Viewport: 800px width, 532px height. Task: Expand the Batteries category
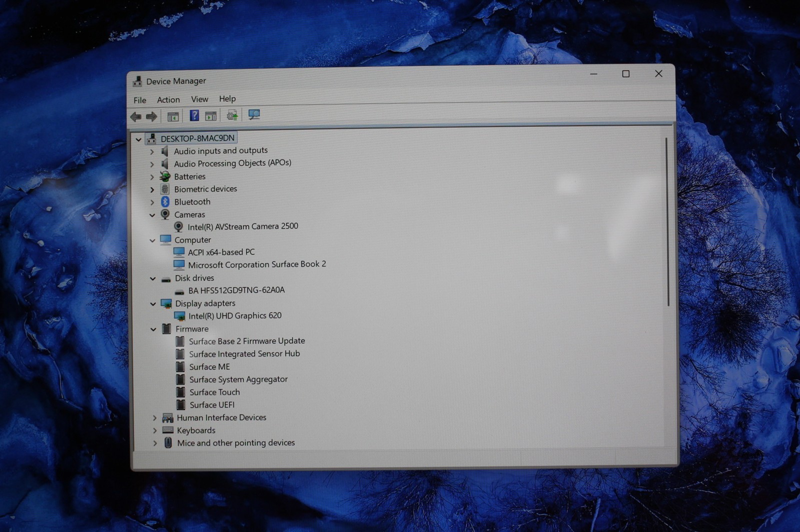pyautogui.click(x=152, y=177)
